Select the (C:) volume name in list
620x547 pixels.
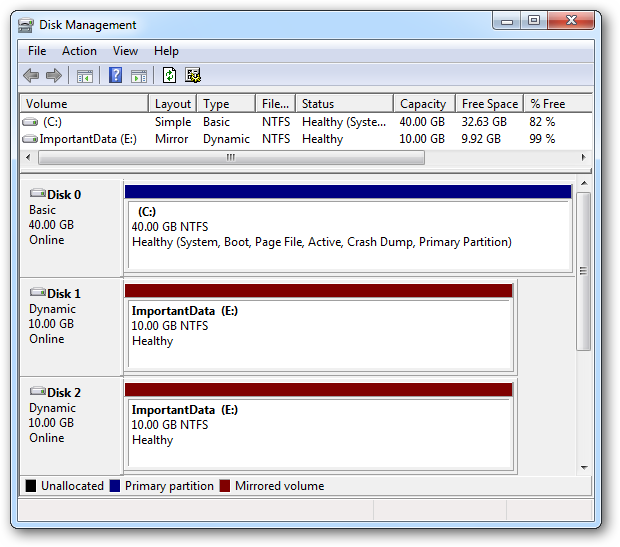point(52,122)
